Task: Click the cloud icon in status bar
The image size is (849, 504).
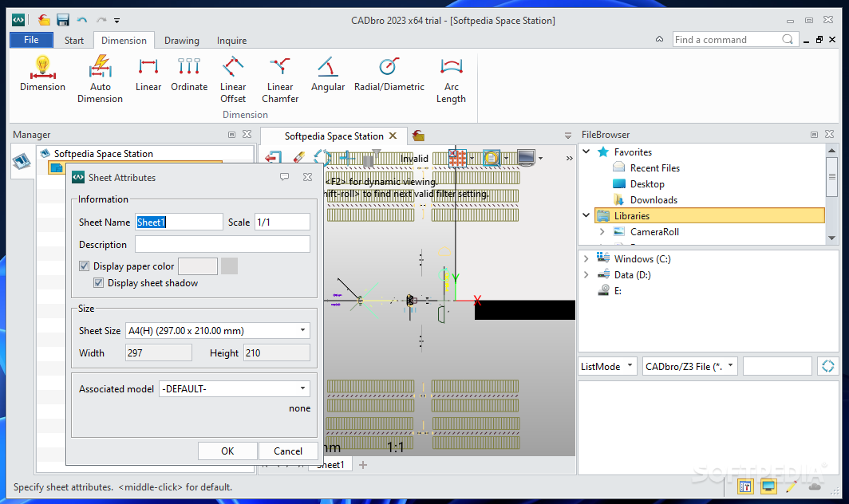Action: coord(815,486)
